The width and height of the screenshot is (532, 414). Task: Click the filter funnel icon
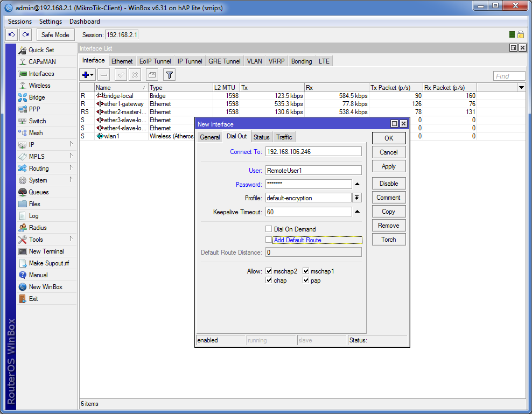[x=169, y=75]
